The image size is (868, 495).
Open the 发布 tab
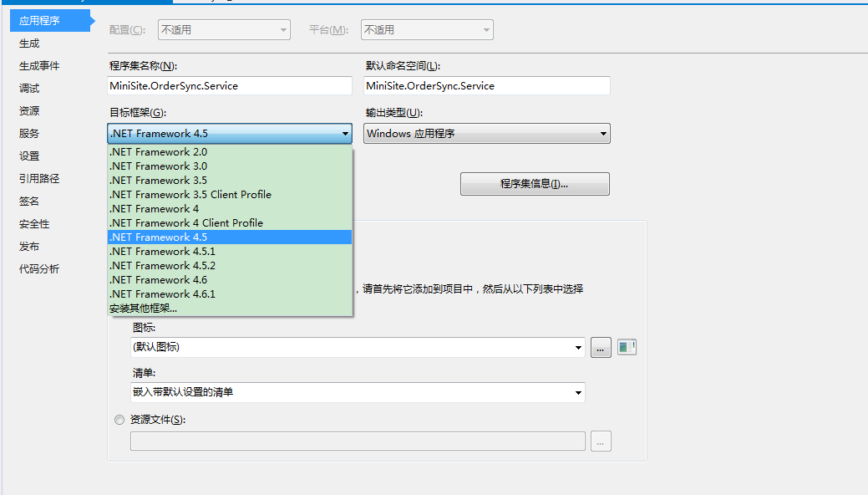pyautogui.click(x=29, y=247)
